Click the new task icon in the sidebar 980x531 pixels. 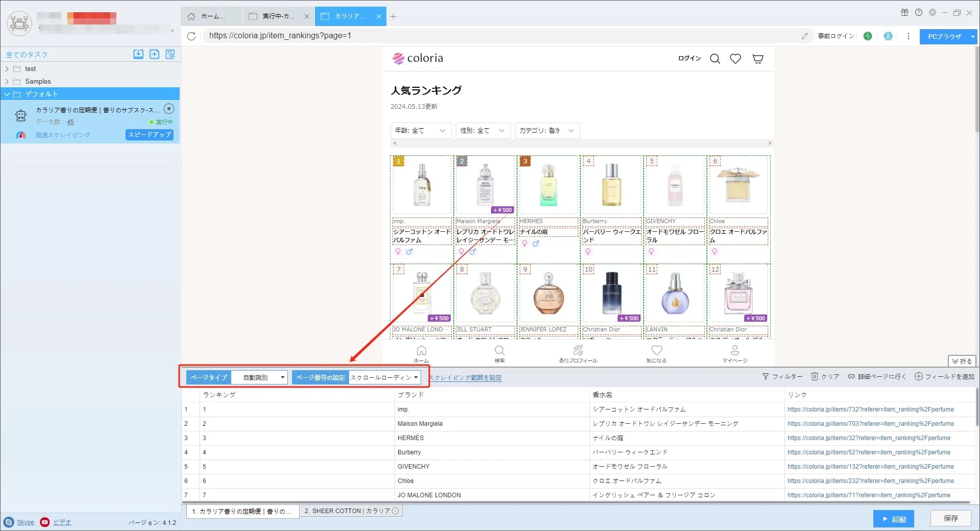[x=154, y=54]
